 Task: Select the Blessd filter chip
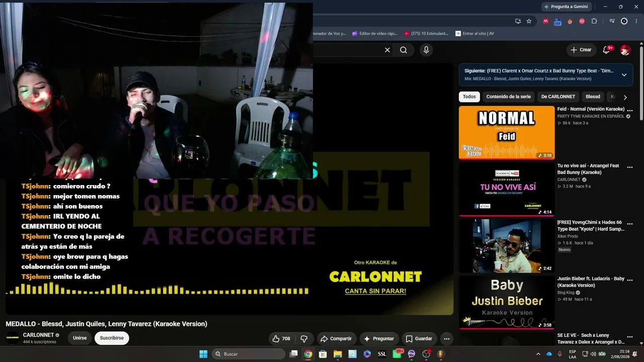pos(593,97)
